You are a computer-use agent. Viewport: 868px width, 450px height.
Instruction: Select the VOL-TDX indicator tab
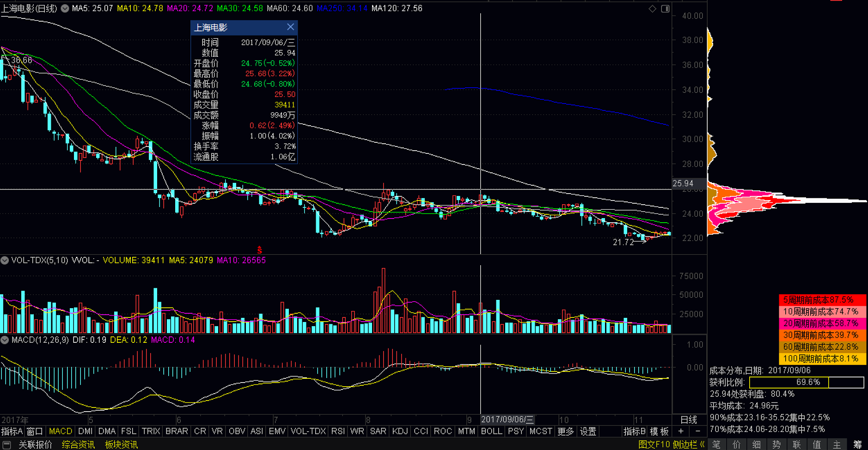coord(308,431)
